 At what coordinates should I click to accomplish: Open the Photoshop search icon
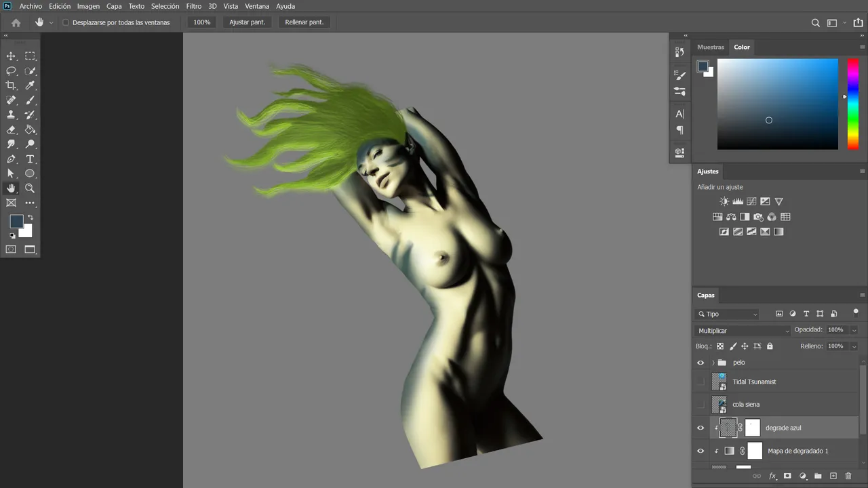[816, 22]
